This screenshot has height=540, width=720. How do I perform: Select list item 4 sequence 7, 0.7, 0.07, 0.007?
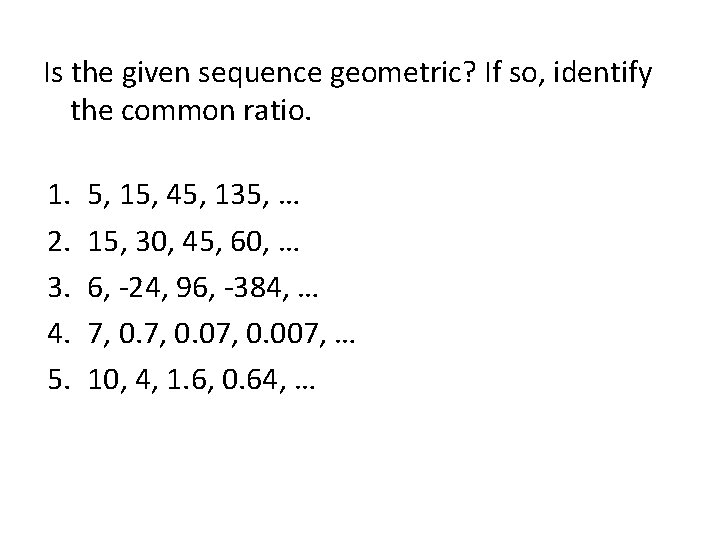[221, 333]
